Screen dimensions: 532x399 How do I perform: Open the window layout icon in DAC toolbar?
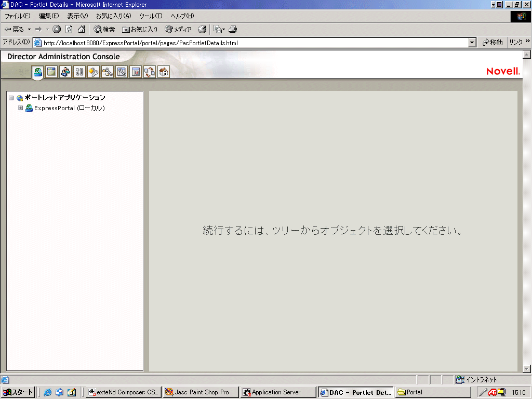(x=136, y=72)
